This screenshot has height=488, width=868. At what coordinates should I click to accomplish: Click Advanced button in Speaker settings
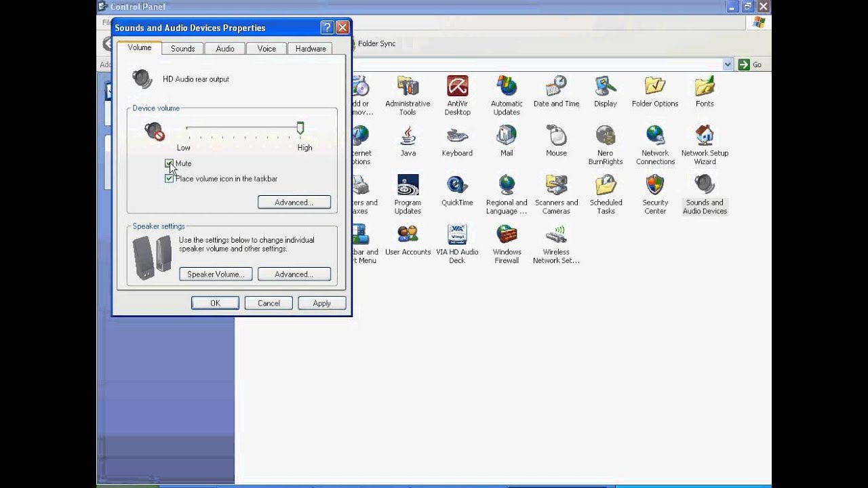coord(294,274)
